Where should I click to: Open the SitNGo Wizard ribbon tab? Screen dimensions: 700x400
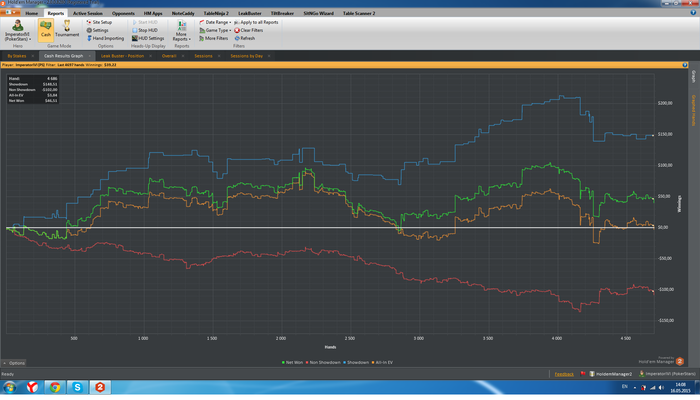pyautogui.click(x=318, y=13)
